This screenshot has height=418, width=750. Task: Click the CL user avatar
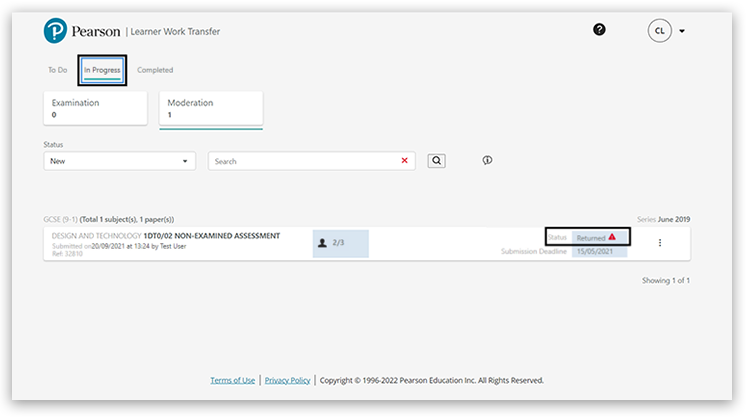659,31
